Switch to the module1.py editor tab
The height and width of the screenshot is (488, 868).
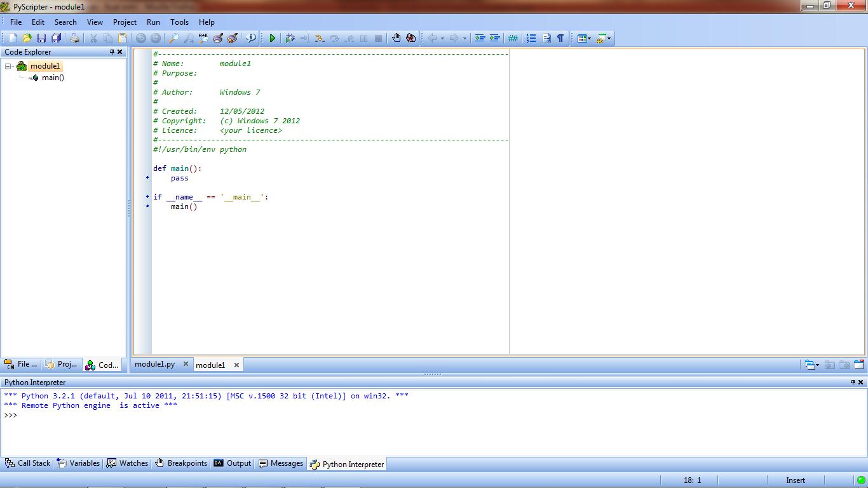pos(154,365)
